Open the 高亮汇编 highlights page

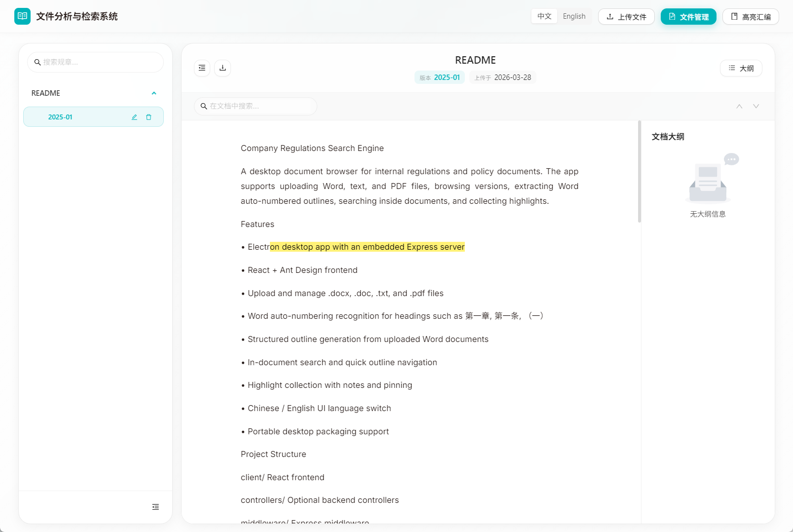pos(751,17)
